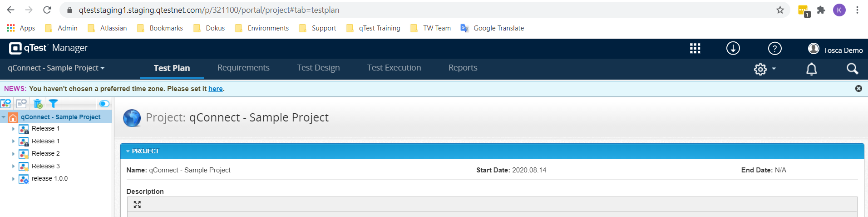Select qConnect - Sample Project in the tree
868x217 pixels.
pos(60,117)
